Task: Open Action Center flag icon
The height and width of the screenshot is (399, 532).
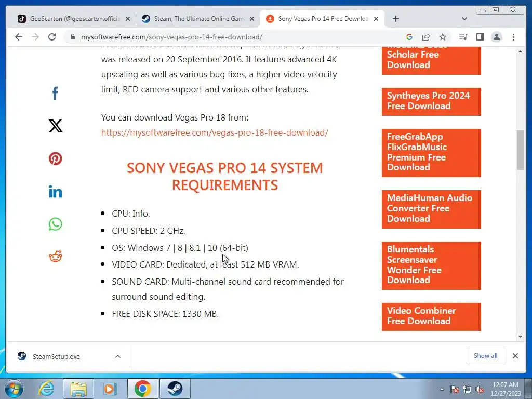Action: tap(454, 389)
